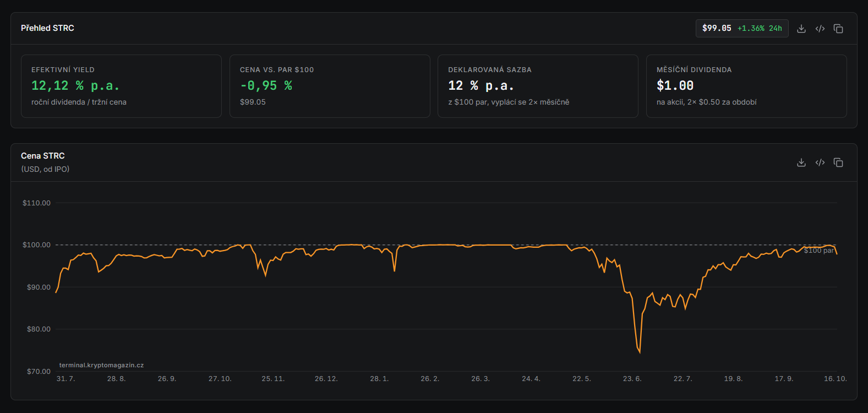Copy the Cena STRC chart
Image resolution: width=868 pixels, height=413 pixels.
coord(838,162)
